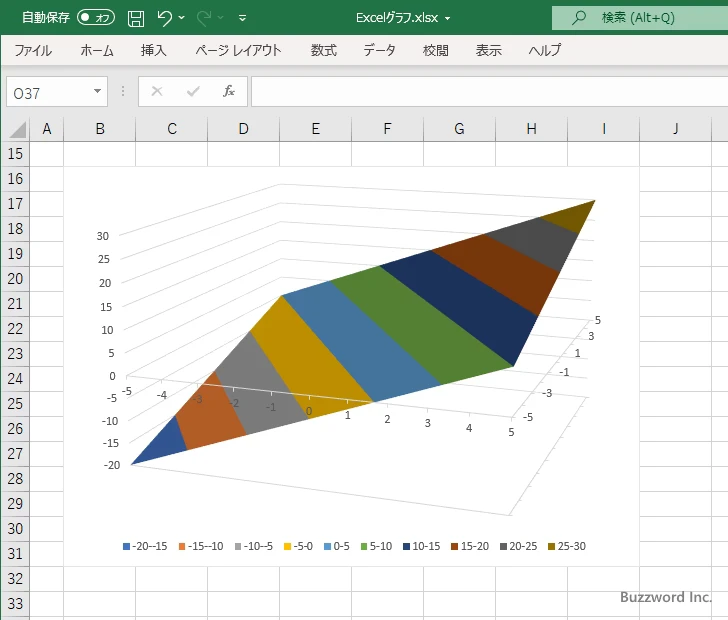The height and width of the screenshot is (620, 728).
Task: Select row 33 header
Action: pyautogui.click(x=15, y=604)
